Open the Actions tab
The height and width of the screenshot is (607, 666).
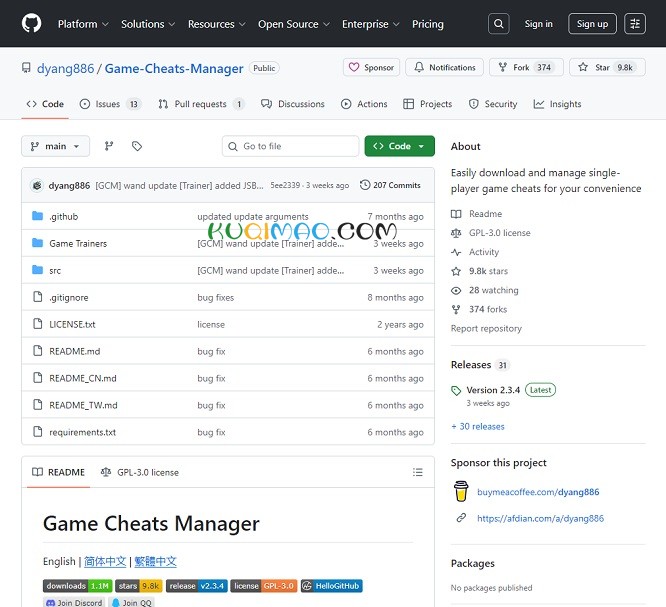(364, 104)
